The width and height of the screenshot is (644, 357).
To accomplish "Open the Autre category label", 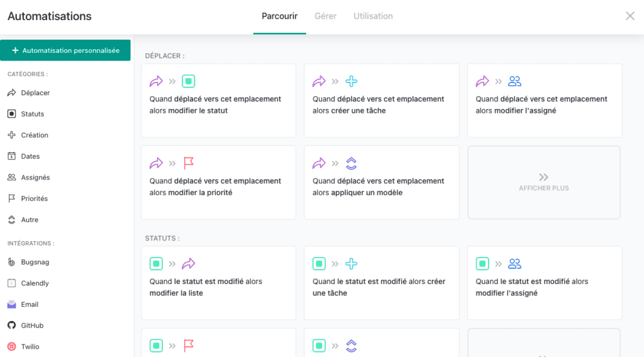I will pos(30,220).
